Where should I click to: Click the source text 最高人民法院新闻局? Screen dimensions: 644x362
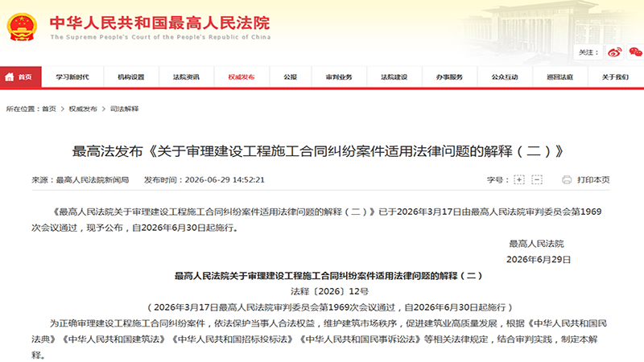pyautogui.click(x=93, y=179)
